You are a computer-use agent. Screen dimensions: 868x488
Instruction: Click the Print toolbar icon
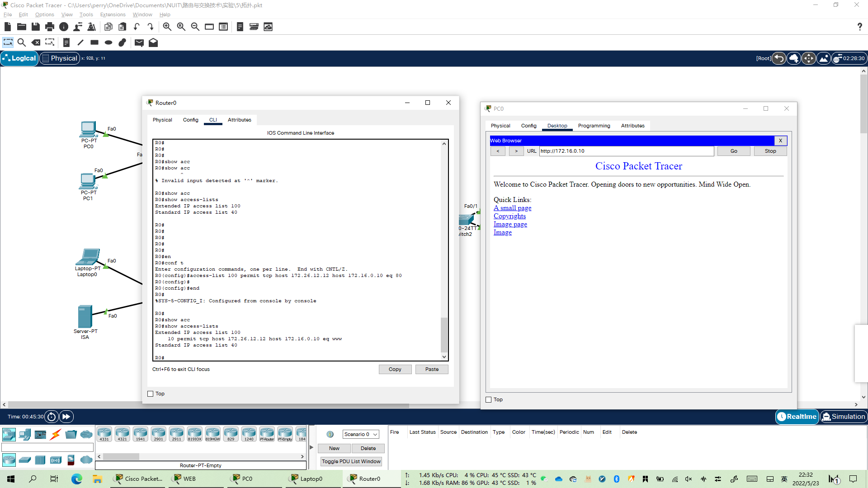(50, 27)
